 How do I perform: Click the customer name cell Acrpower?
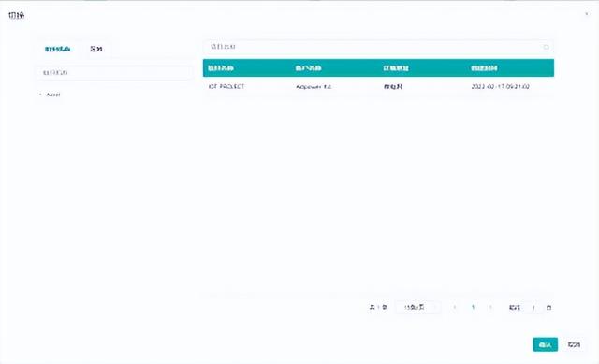coord(314,87)
